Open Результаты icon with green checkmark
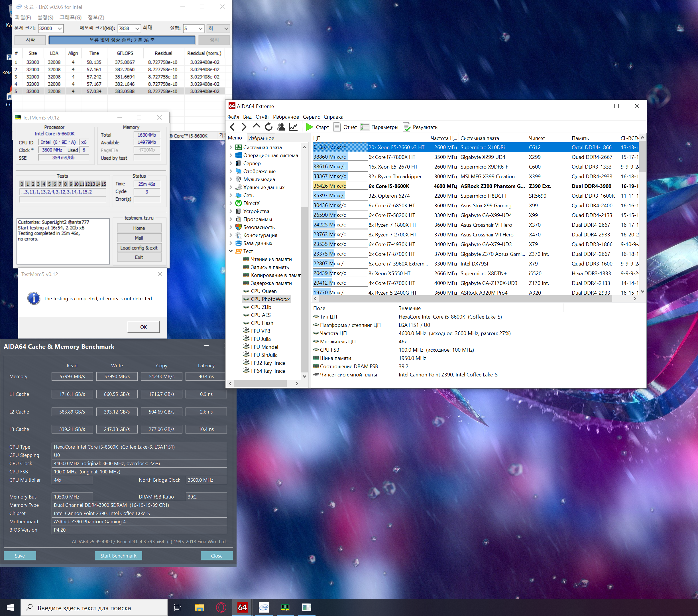698x616 pixels. tap(407, 127)
